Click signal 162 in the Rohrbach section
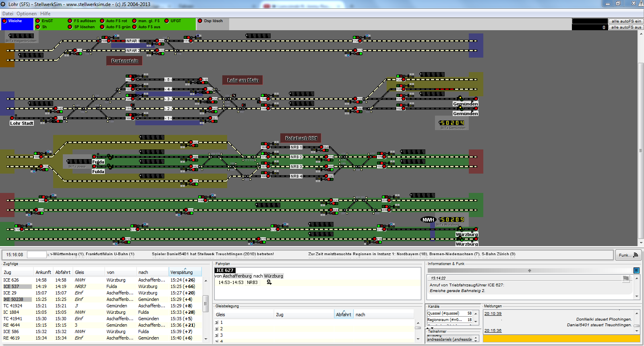The width and height of the screenshot is (644, 346). [191, 142]
